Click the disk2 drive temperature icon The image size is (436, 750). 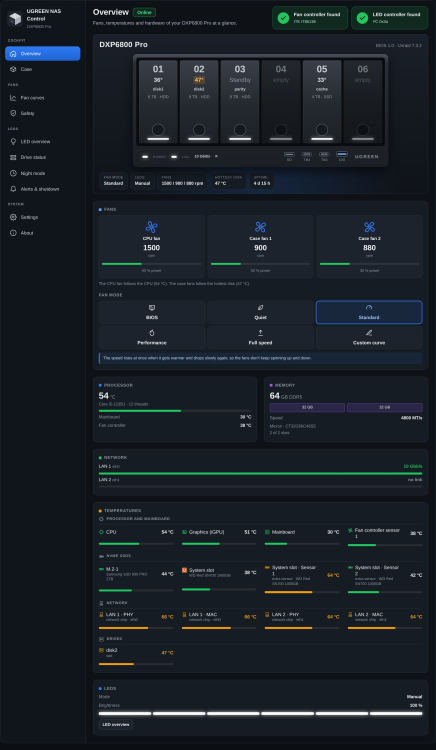(101, 650)
